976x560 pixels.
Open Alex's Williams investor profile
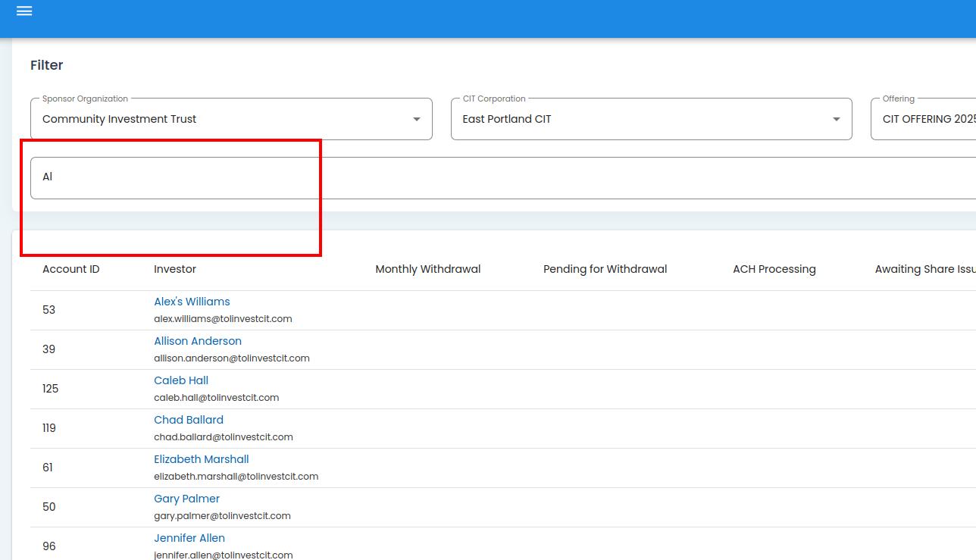[192, 302]
